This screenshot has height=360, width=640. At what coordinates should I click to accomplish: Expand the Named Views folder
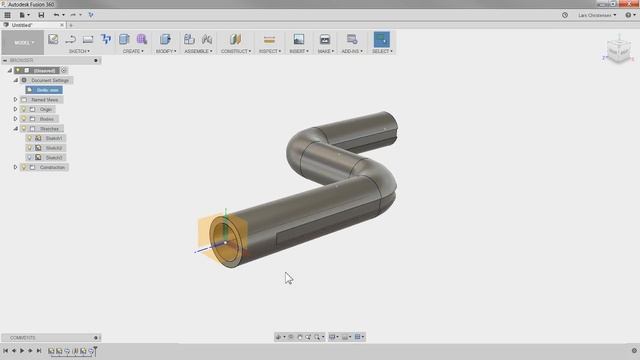[16, 100]
